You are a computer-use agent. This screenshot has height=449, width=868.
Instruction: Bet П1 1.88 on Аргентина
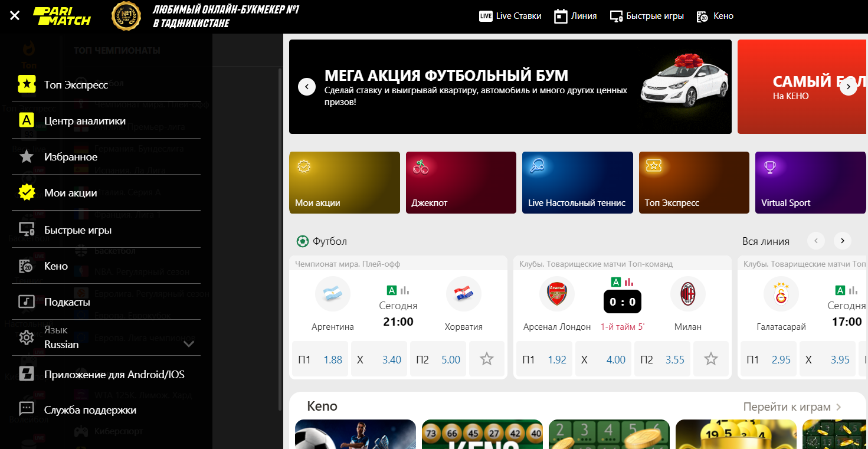320,359
